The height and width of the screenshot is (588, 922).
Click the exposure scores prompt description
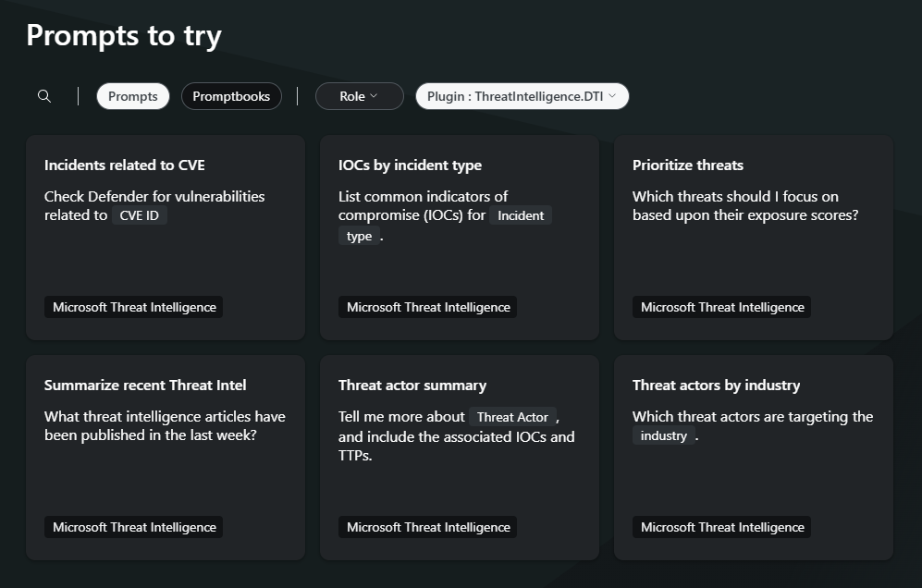pos(745,206)
